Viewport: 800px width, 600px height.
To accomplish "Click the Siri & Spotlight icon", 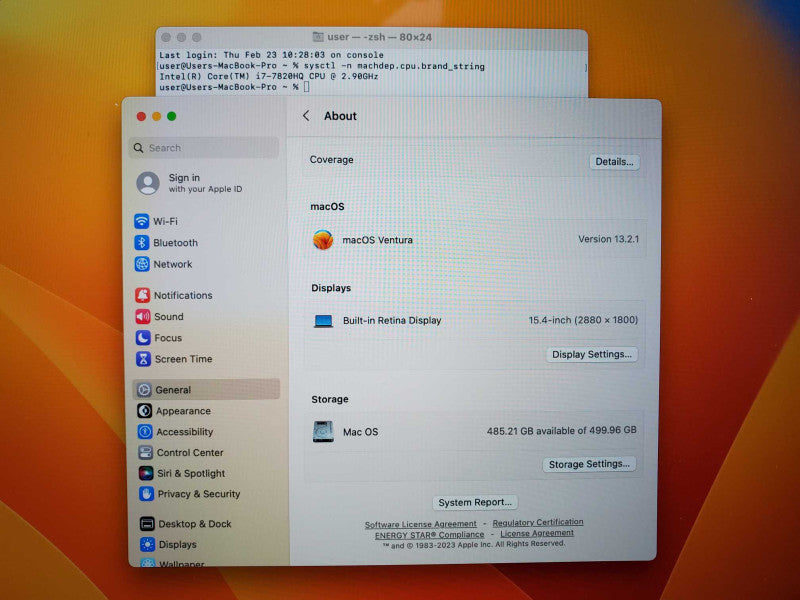I will [146, 473].
